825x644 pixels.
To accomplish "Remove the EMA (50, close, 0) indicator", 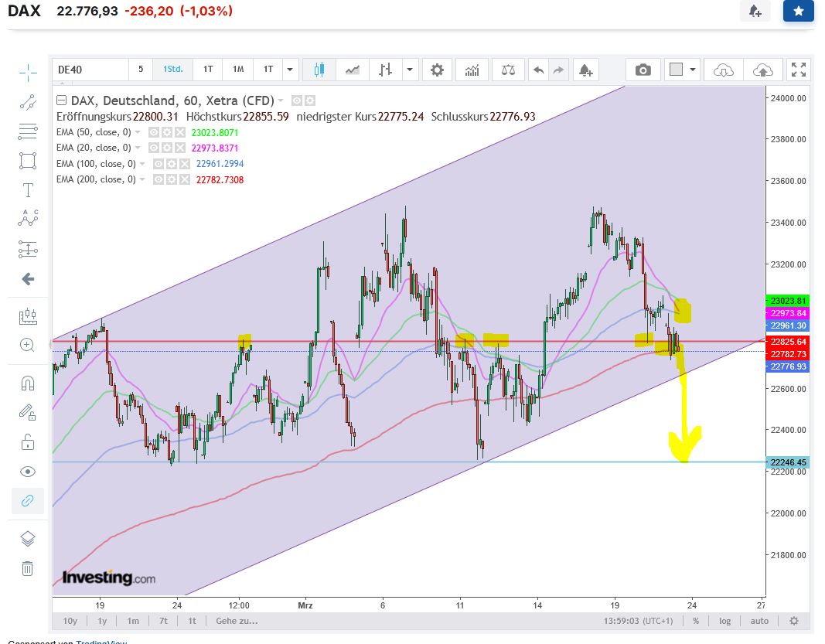I will (x=180, y=132).
